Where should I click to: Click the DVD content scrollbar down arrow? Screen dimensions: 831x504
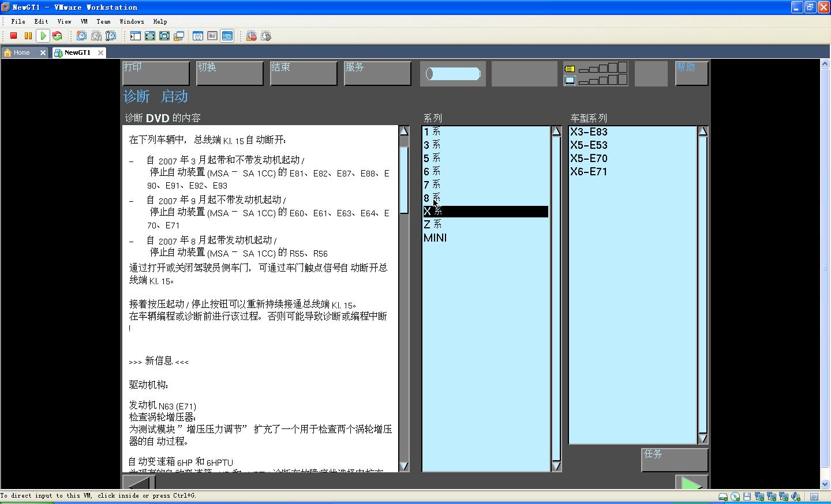tap(404, 466)
